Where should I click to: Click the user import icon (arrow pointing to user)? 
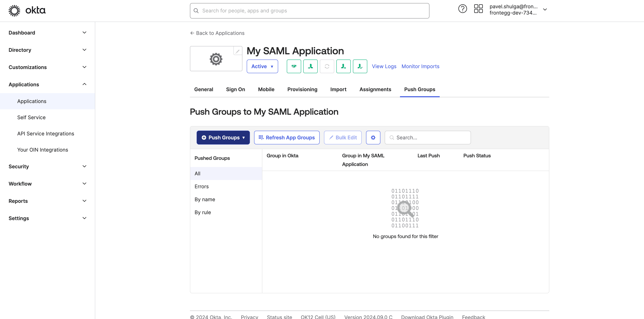tap(310, 66)
